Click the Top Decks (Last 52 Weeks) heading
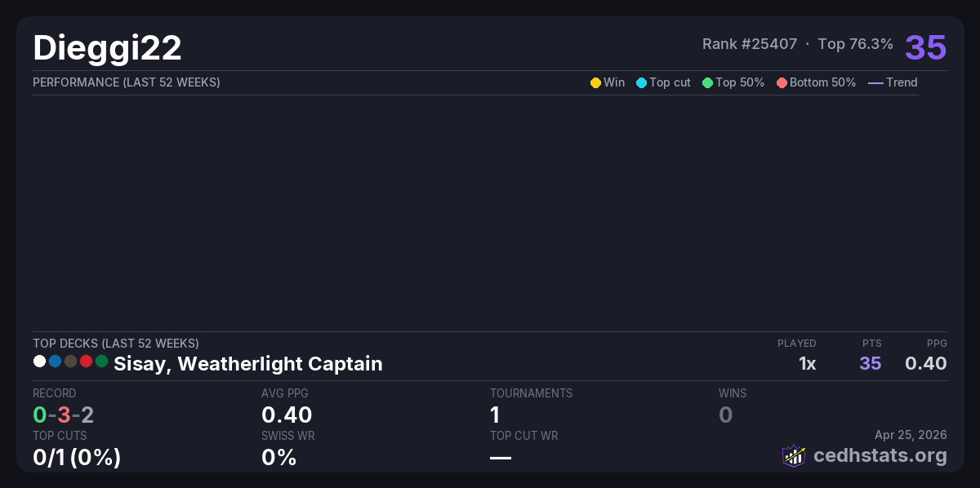 [x=115, y=344]
